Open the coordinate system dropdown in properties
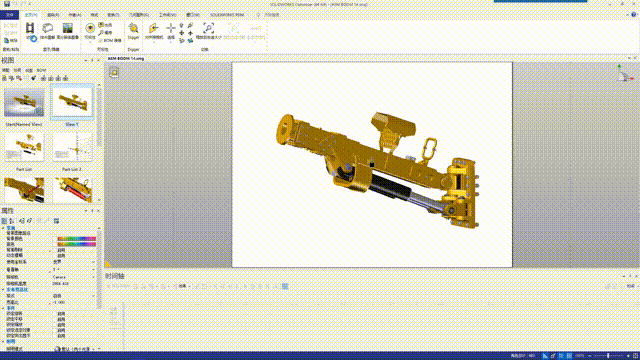The height and width of the screenshot is (360, 640). coord(73,262)
